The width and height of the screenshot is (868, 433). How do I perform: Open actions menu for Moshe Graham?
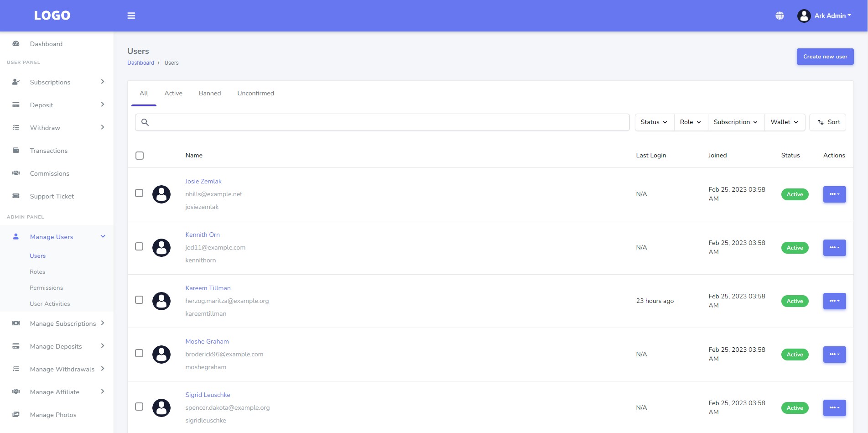pyautogui.click(x=834, y=355)
